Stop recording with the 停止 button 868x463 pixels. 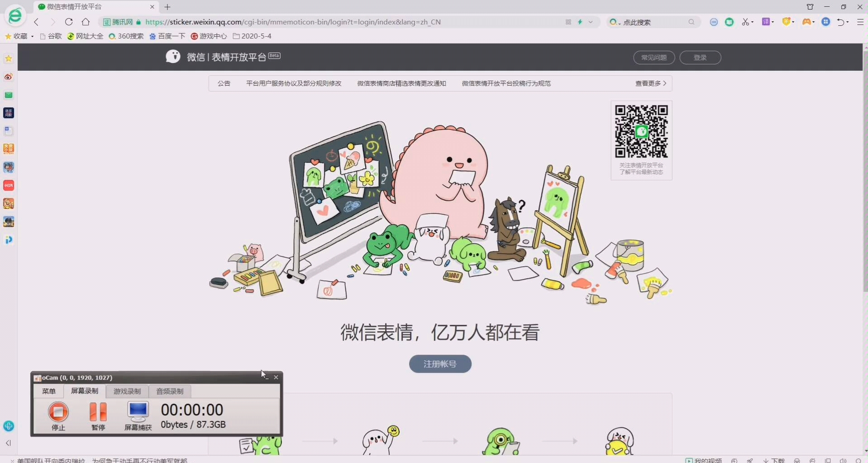click(x=58, y=416)
